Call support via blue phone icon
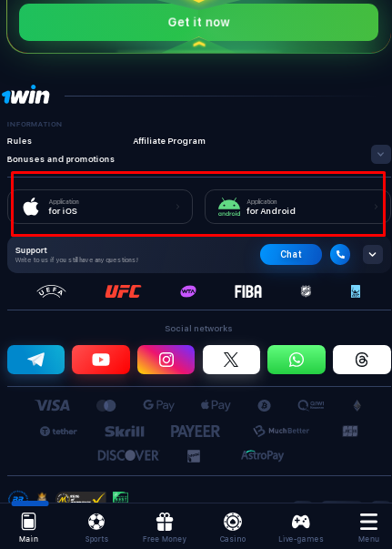This screenshot has height=549, width=392. (340, 254)
